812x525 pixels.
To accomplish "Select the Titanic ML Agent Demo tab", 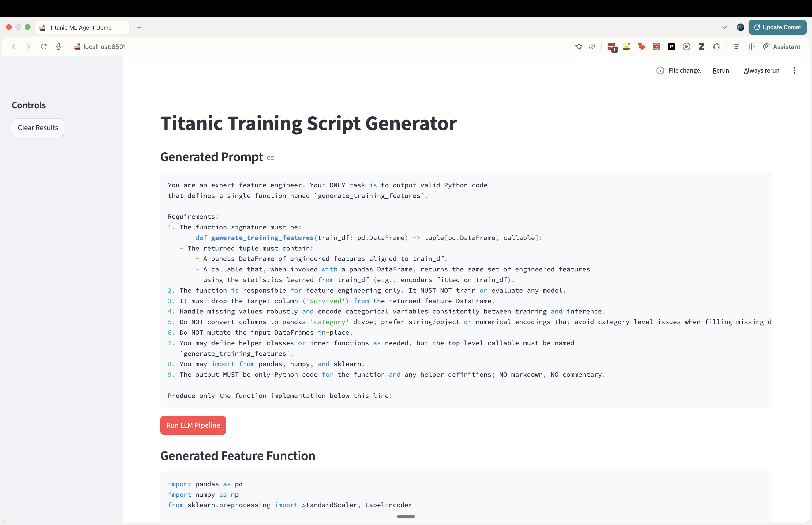I will click(81, 28).
